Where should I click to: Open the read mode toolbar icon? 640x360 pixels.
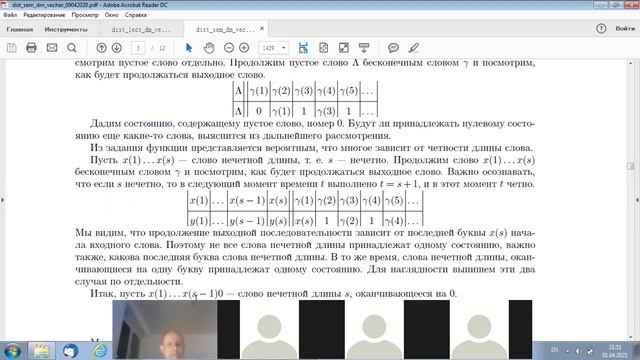(364, 48)
